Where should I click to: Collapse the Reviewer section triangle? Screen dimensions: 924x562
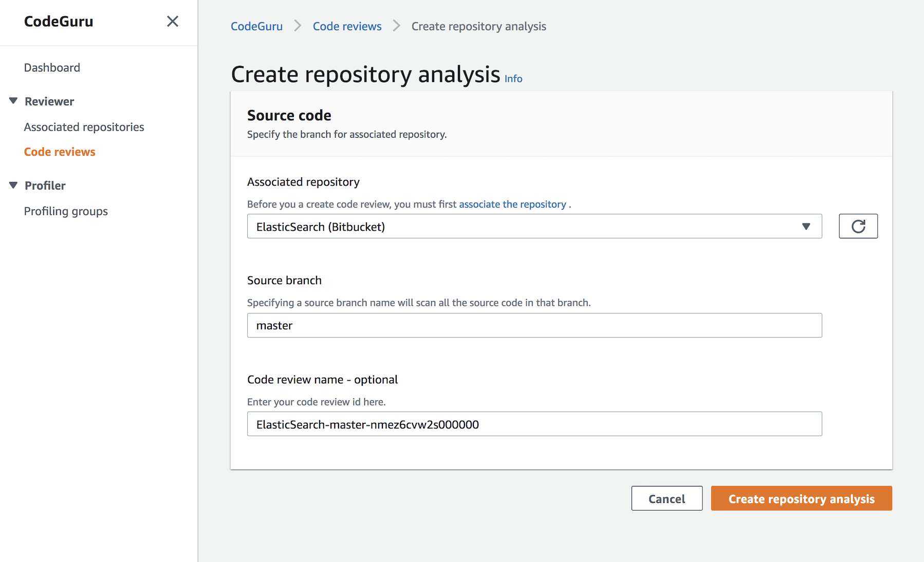pyautogui.click(x=13, y=101)
